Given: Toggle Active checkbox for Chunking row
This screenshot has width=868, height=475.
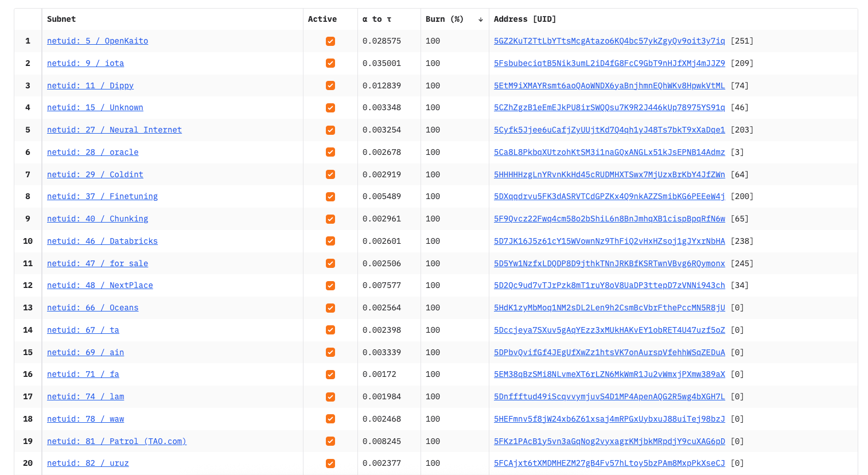Looking at the screenshot, I should pos(330,219).
